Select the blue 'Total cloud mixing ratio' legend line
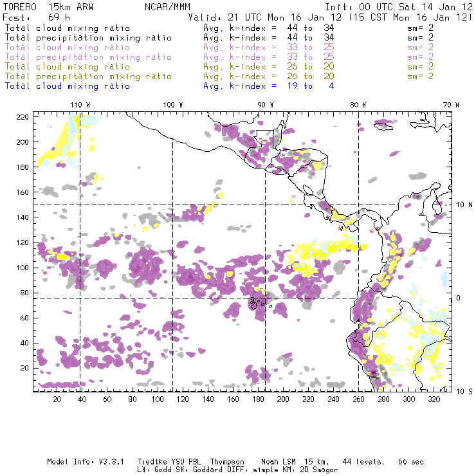Screen dimensions: 476x476 click(68, 86)
